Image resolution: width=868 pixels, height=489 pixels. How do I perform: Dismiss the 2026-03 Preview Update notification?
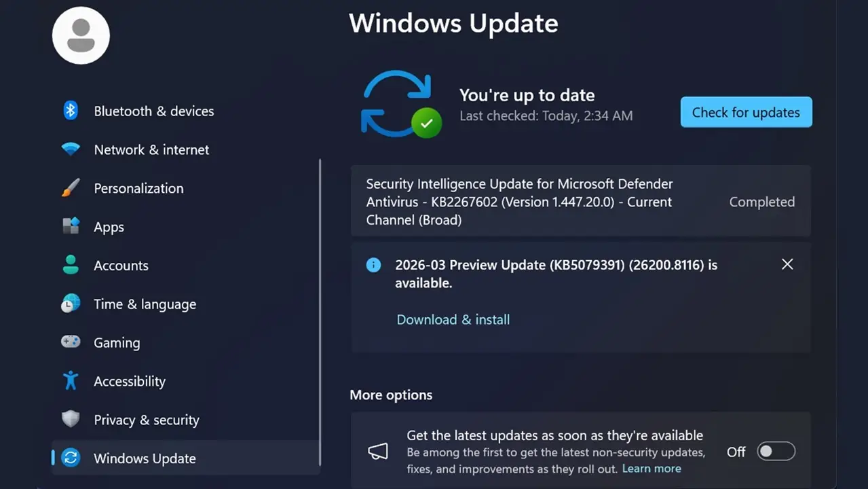787,264
